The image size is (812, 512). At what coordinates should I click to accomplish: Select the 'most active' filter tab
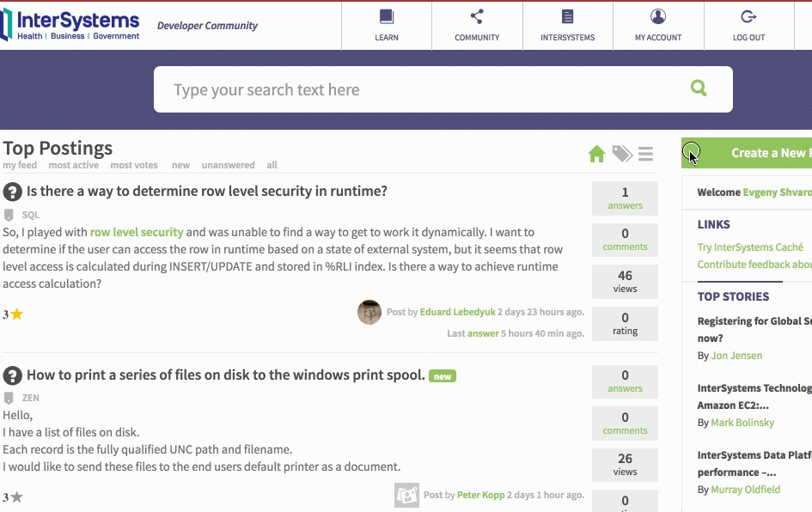click(x=73, y=165)
